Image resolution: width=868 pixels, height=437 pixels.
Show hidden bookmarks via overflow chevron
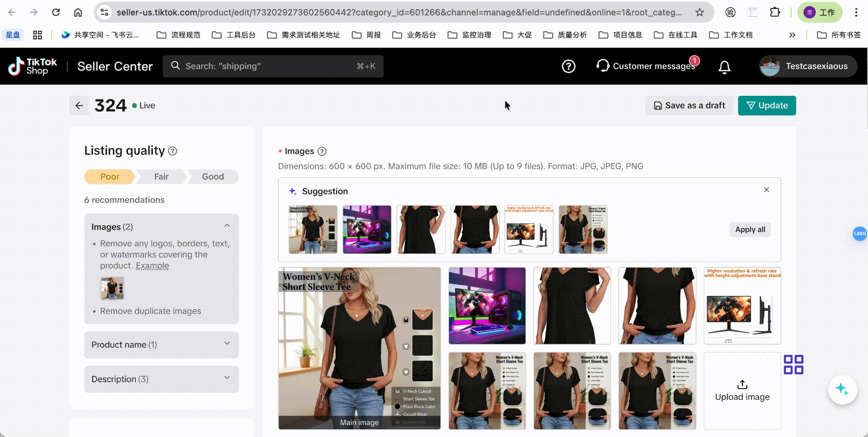click(x=793, y=35)
